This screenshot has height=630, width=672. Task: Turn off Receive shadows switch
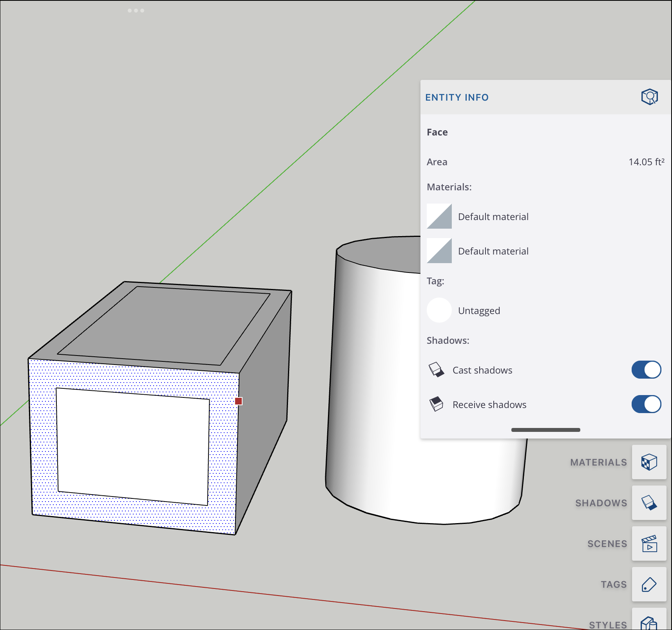646,404
